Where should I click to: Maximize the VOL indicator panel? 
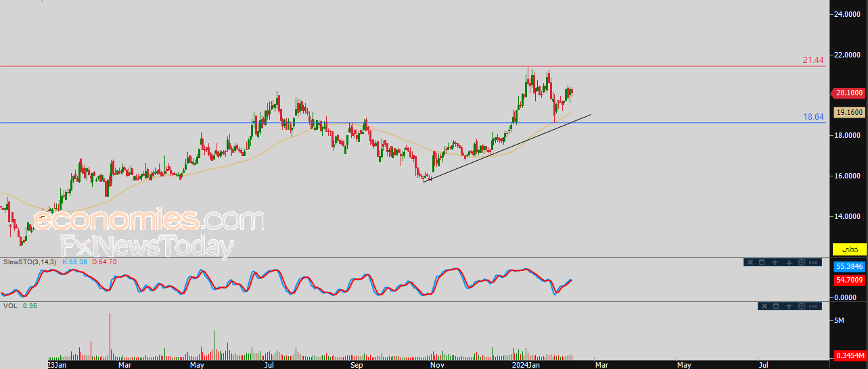tap(776, 306)
